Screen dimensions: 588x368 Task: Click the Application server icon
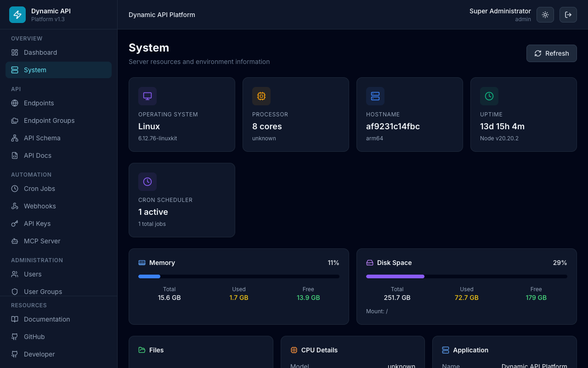[x=446, y=350]
